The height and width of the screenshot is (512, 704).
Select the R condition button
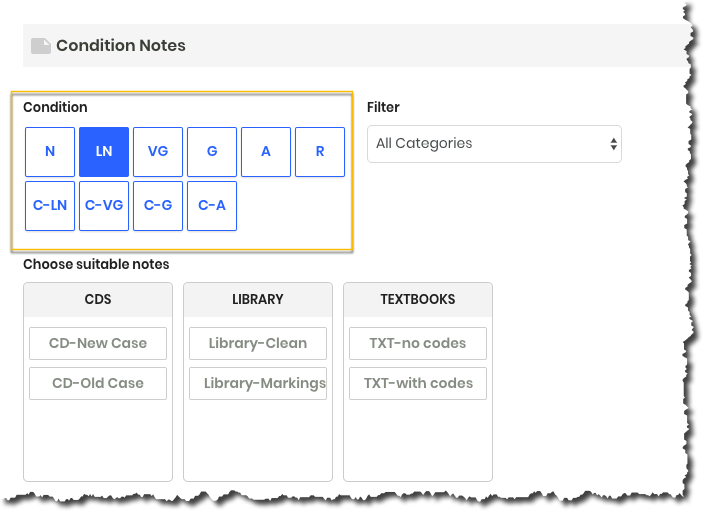click(x=320, y=152)
